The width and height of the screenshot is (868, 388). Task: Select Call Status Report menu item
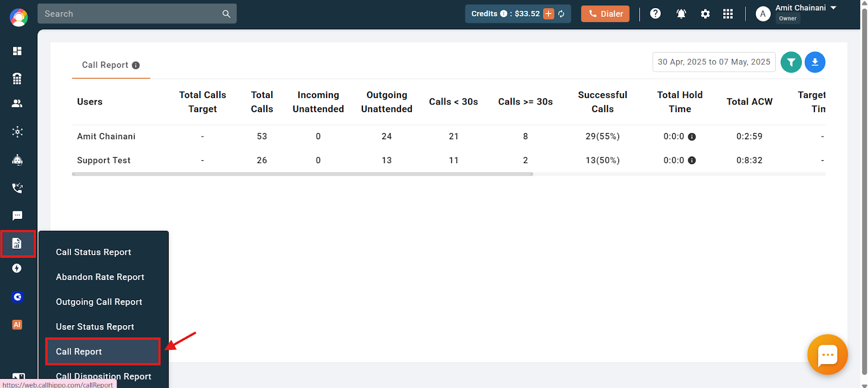[x=93, y=252]
